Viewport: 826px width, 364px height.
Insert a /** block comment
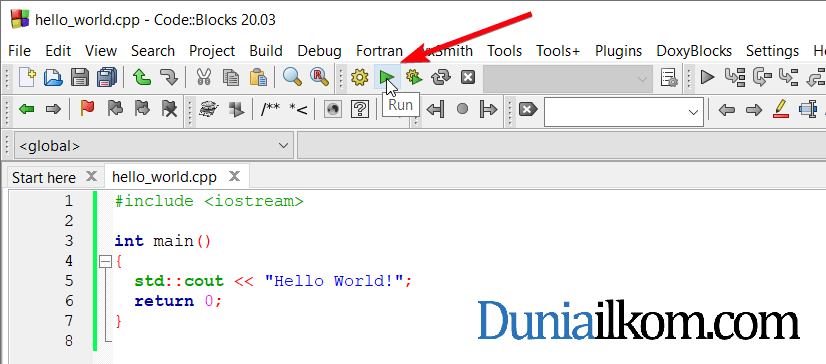click(270, 110)
